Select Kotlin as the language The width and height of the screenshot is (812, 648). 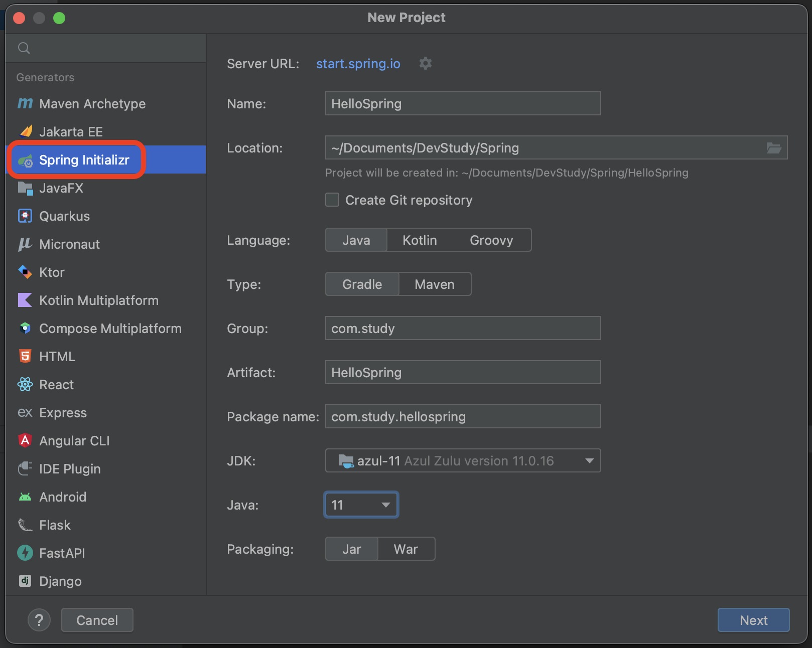tap(420, 240)
